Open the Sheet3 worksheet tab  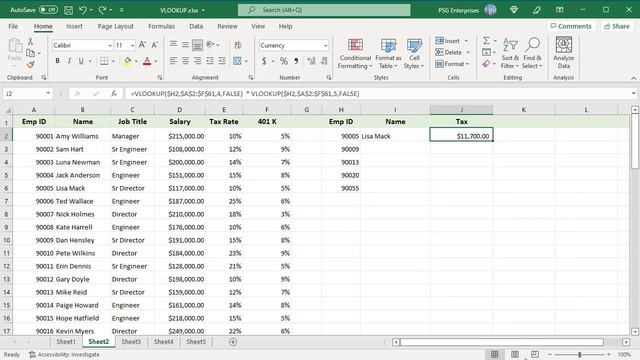click(x=131, y=342)
